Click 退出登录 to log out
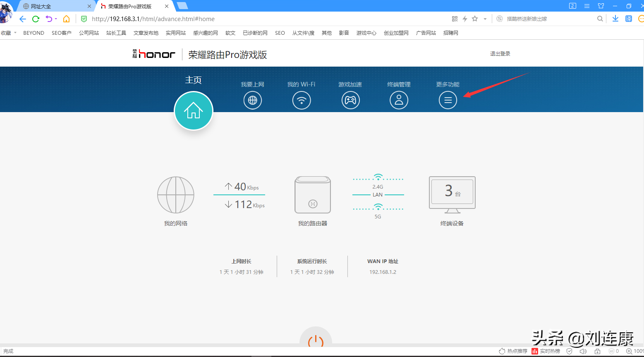Image resolution: width=644 pixels, height=357 pixels. point(500,54)
